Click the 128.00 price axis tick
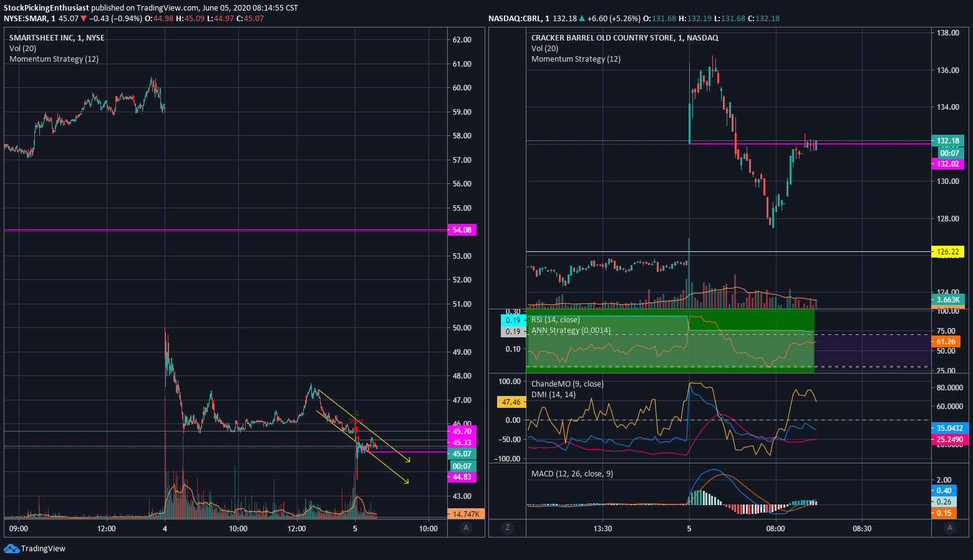This screenshot has width=973, height=560. 948,219
